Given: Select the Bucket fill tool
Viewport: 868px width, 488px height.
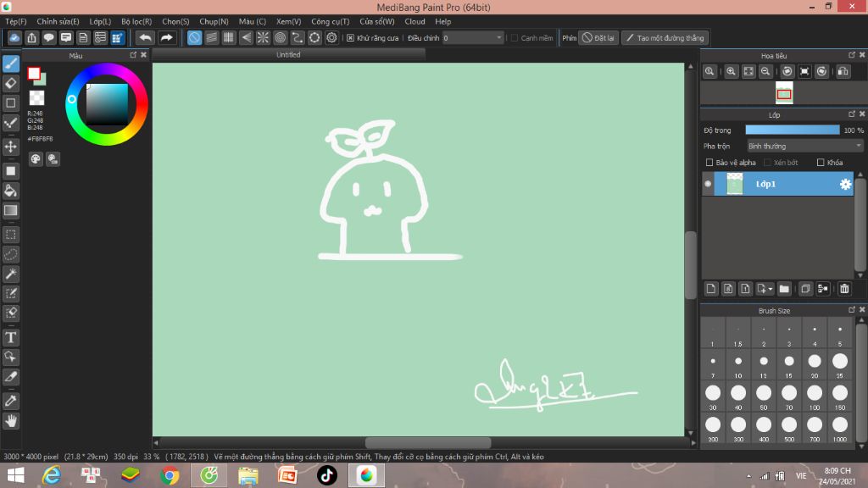Looking at the screenshot, I should [10, 191].
